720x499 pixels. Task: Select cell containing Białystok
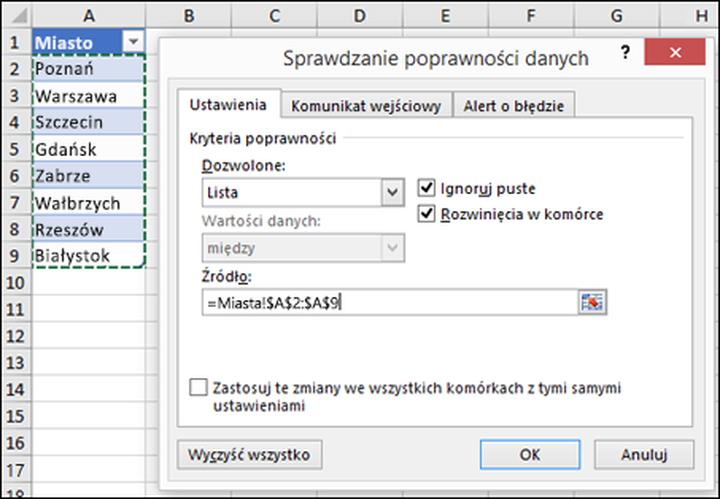pyautogui.click(x=89, y=255)
